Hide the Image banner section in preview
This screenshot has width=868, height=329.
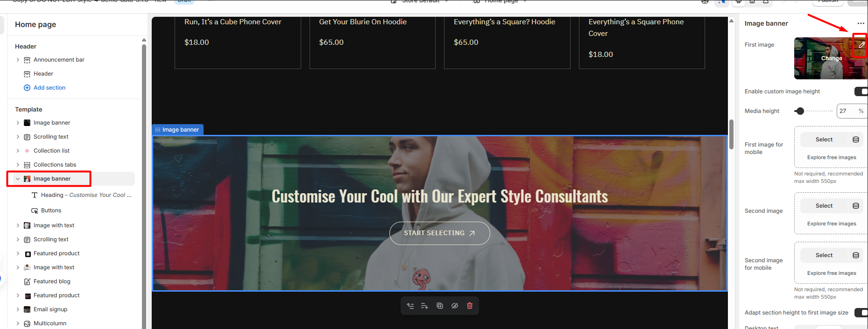[x=455, y=306]
